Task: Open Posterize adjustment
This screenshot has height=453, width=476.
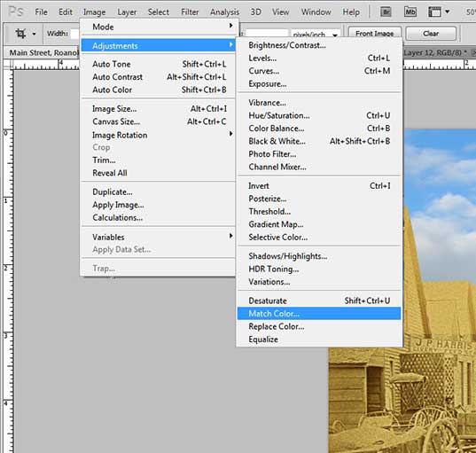Action: tap(319, 199)
